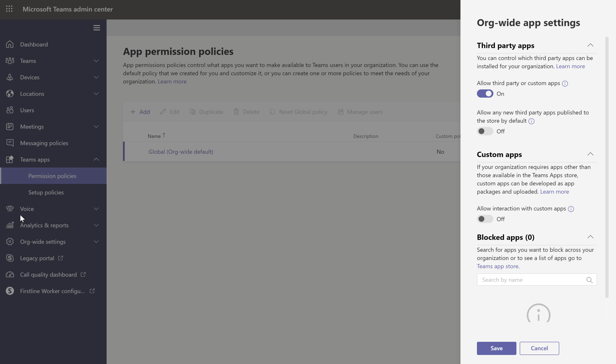The height and width of the screenshot is (364, 616).
Task: Click the Messaging policies chat icon
Action: pos(10,143)
